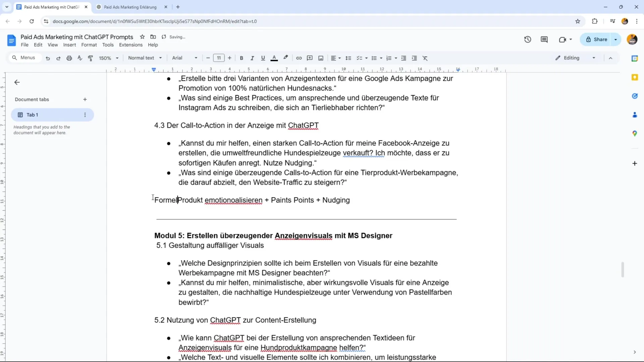
Task: Open the Normal text style dropdown
Action: (x=145, y=58)
